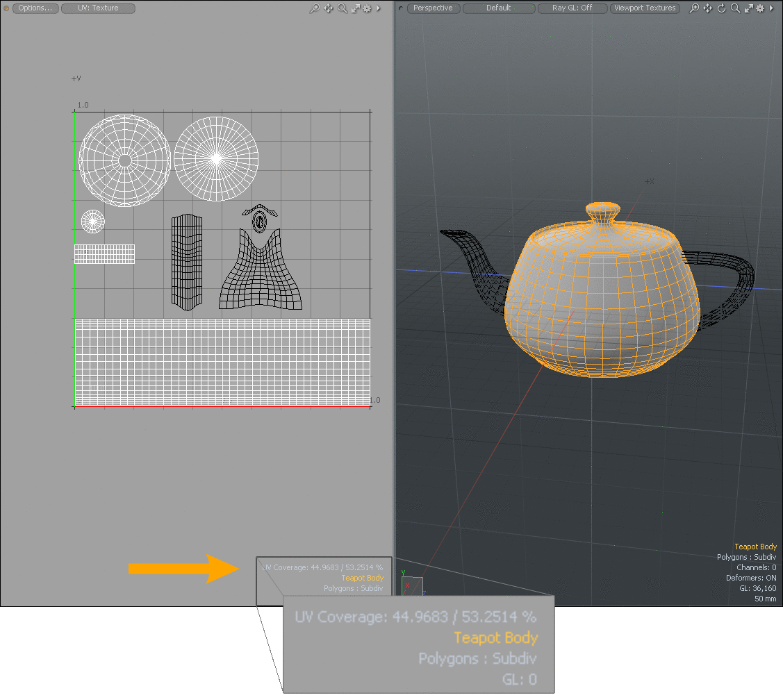Click the plain zoom magnifier in UV viewport
This screenshot has height=700, width=783.
pos(342,8)
